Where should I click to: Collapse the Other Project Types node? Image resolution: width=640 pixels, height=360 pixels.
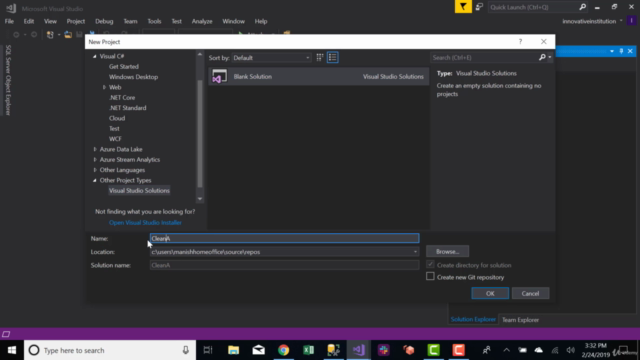coord(95,180)
